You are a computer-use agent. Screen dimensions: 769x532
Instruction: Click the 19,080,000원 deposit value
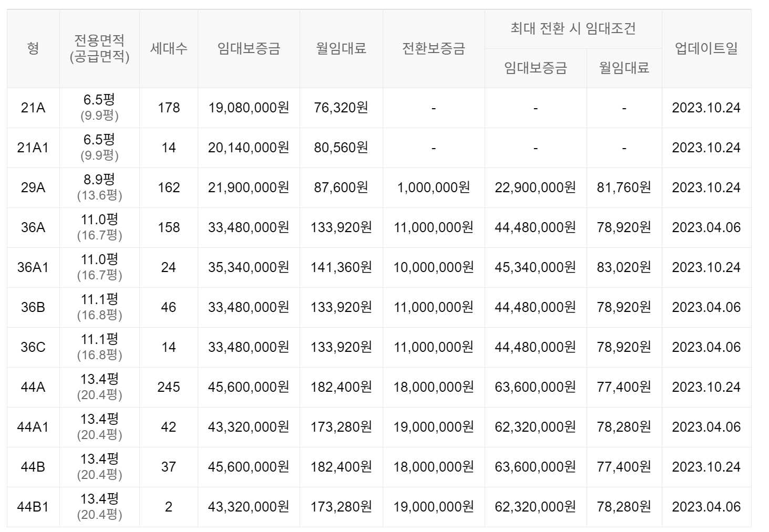coord(249,108)
